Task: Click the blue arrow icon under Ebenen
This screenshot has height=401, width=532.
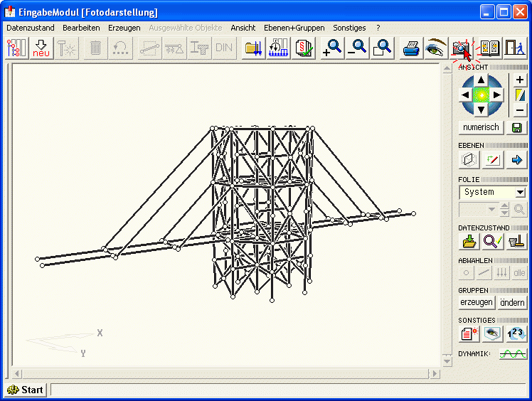Action: pyautogui.click(x=516, y=160)
